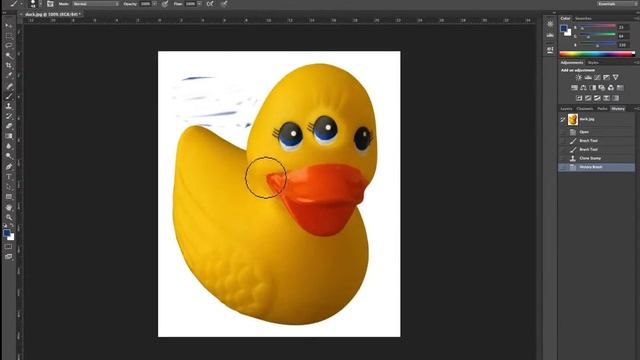This screenshot has height=360, width=640.
Task: Switch to the Layers tab
Action: point(566,109)
